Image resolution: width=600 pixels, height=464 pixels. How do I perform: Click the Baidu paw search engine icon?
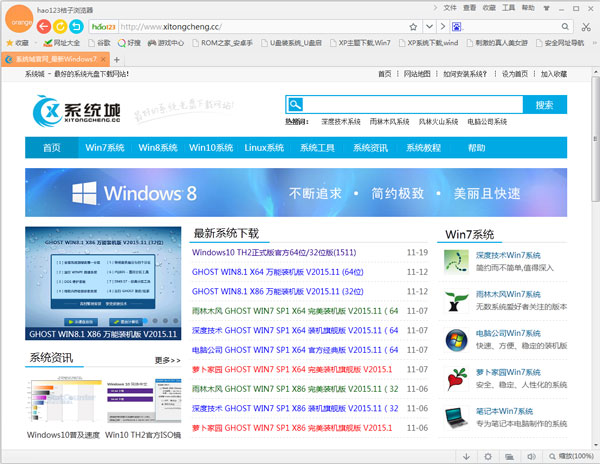click(x=457, y=27)
